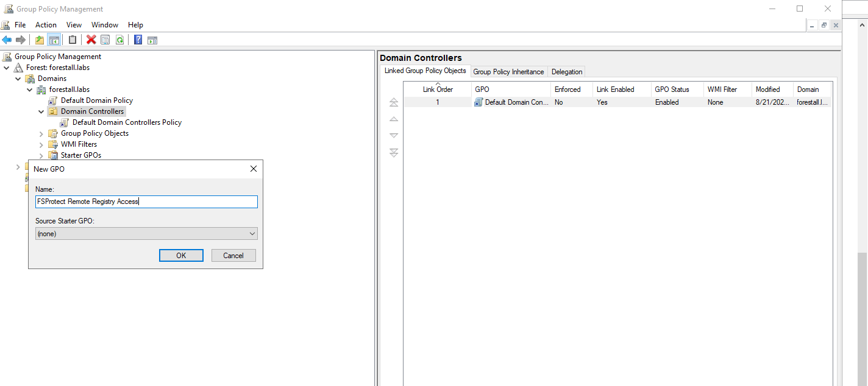
Task: Collapse the Domain Controllers tree node
Action: [41, 112]
